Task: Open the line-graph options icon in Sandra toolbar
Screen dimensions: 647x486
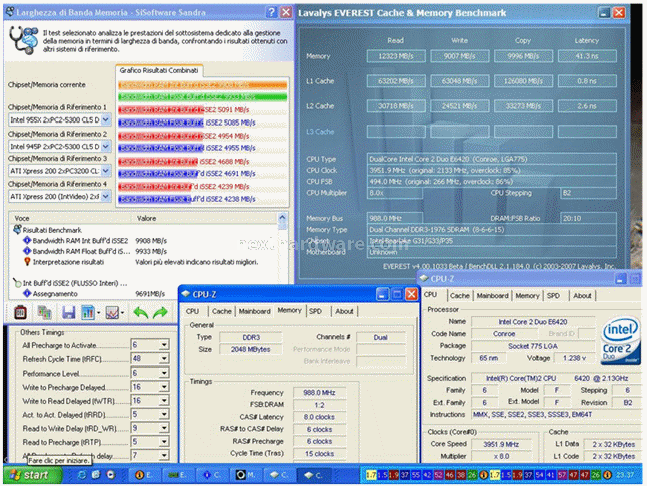Action: point(114,312)
